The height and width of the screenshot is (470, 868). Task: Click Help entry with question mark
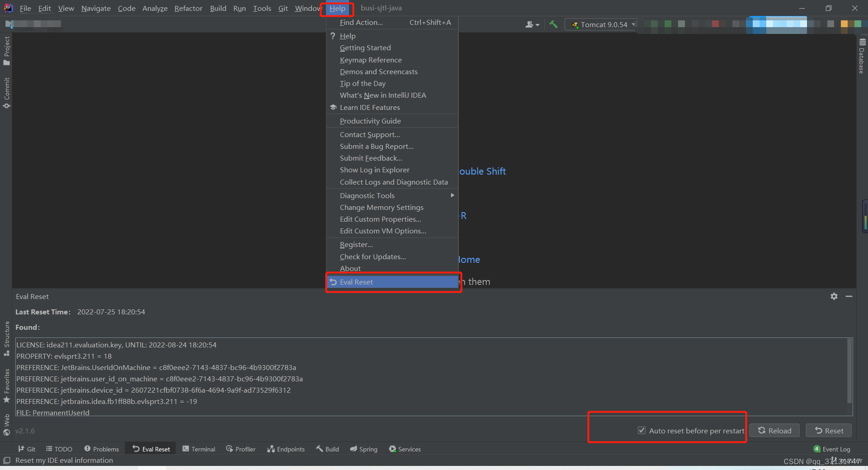(x=392, y=36)
